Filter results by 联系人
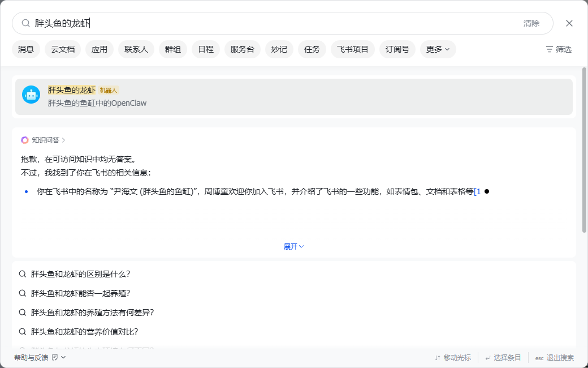Screen dimensions: 588x368 136,49
